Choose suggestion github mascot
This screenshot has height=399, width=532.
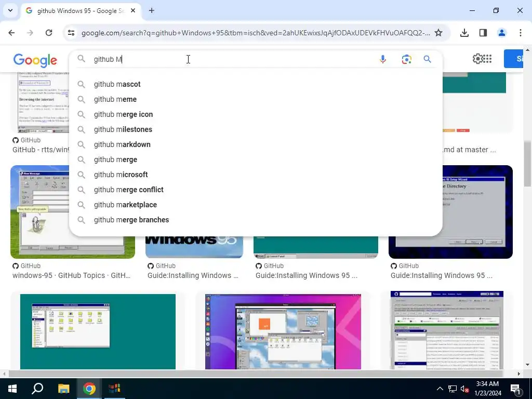[x=256, y=84]
